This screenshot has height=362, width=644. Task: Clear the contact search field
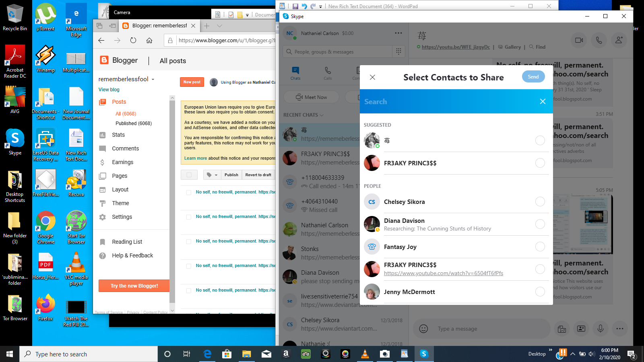(543, 101)
